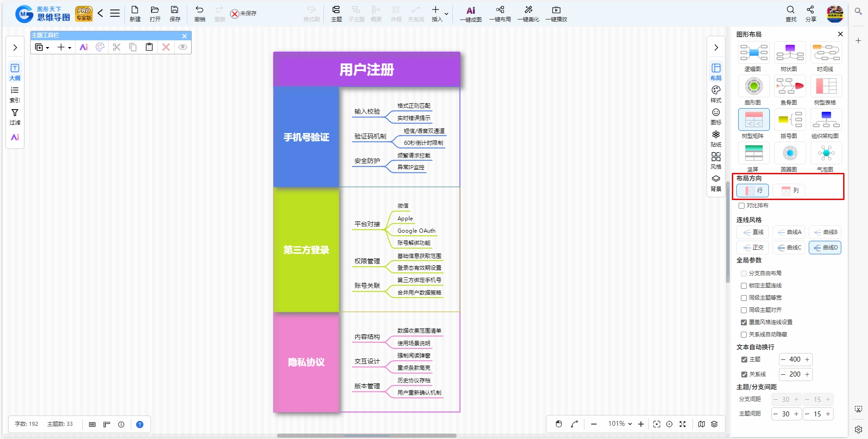The width and height of the screenshot is (868, 439).
Task: Open the copy-style dropdown in topic toolbar
Action: coord(42,47)
